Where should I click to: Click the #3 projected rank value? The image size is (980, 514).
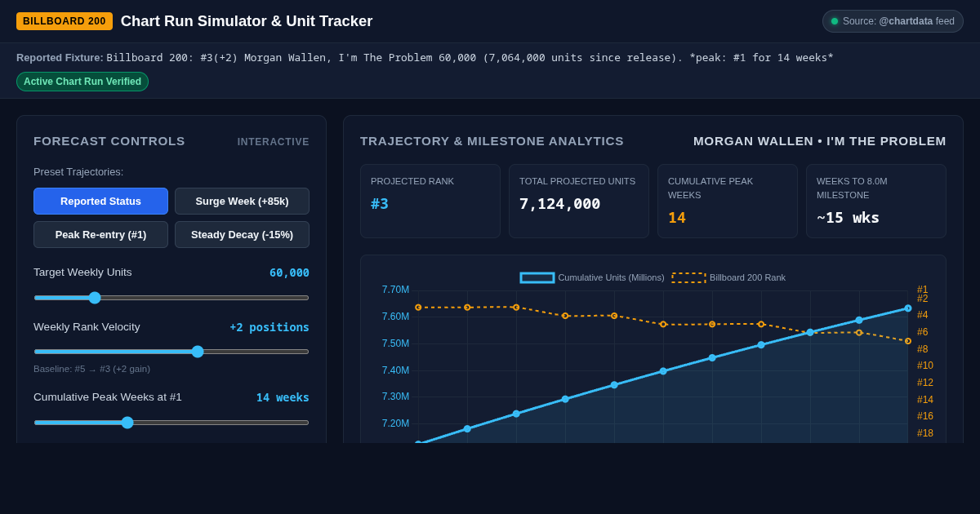pos(380,204)
